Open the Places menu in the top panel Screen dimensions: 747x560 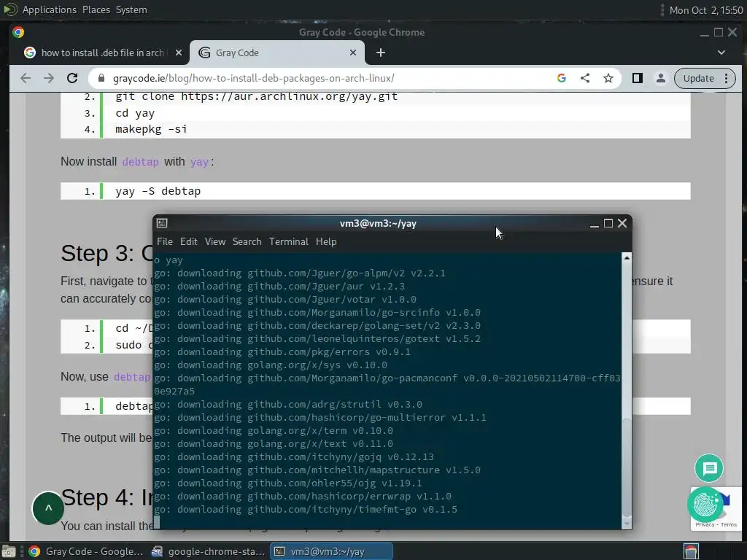click(96, 9)
